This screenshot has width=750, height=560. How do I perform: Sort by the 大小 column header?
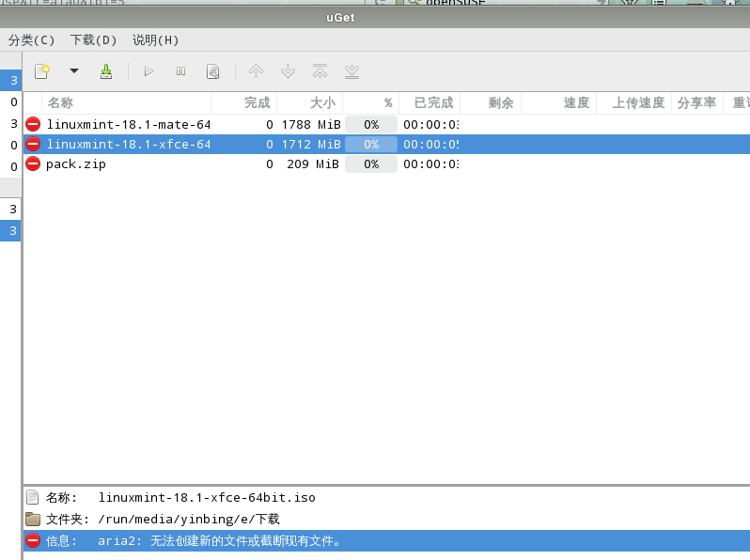point(310,102)
